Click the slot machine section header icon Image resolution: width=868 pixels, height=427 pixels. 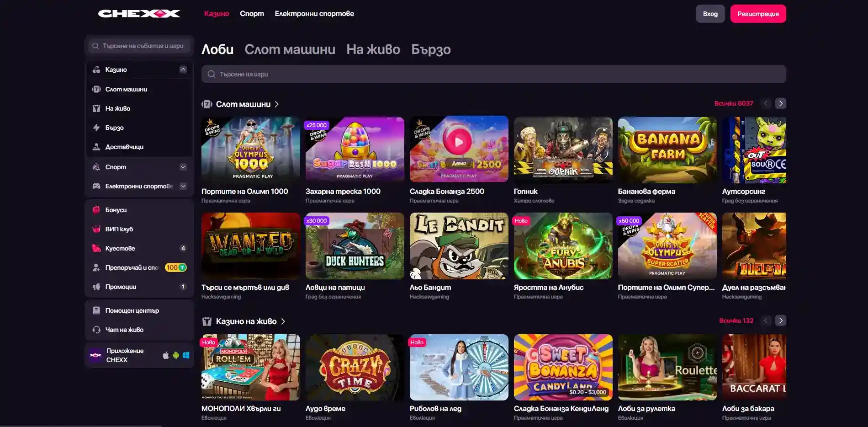click(x=207, y=104)
